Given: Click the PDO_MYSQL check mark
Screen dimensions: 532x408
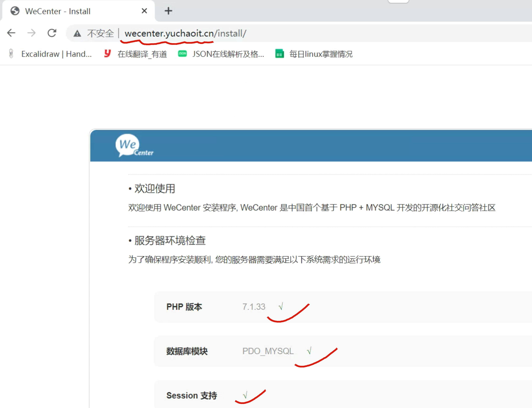Looking at the screenshot, I should (309, 351).
